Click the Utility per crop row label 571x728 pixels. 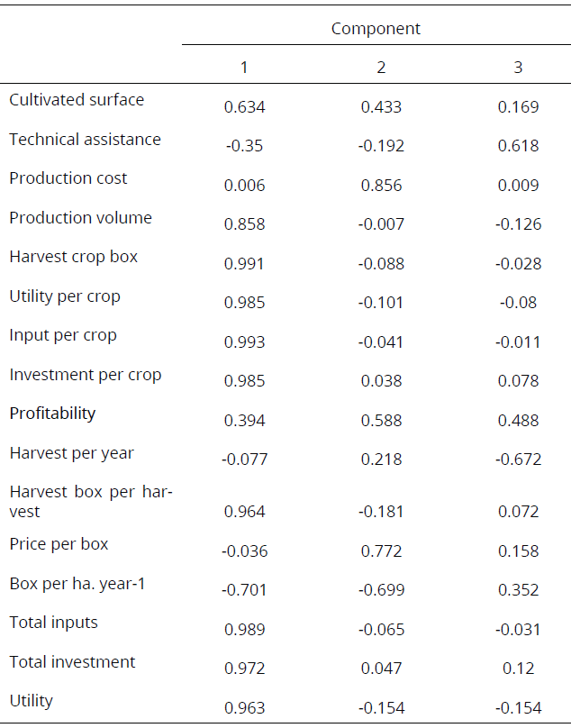point(65,296)
